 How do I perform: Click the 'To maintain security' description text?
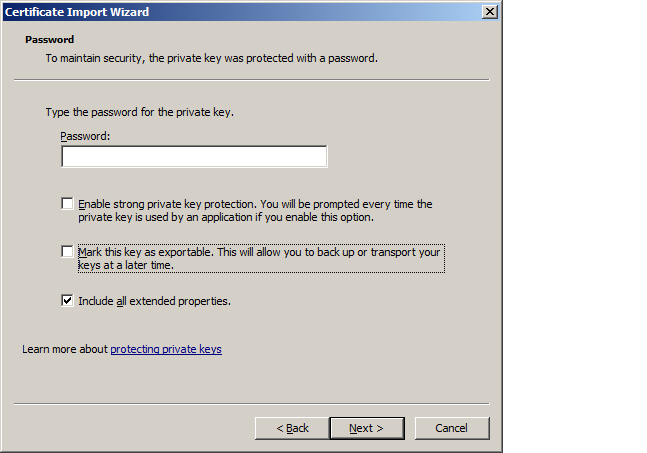(212, 58)
